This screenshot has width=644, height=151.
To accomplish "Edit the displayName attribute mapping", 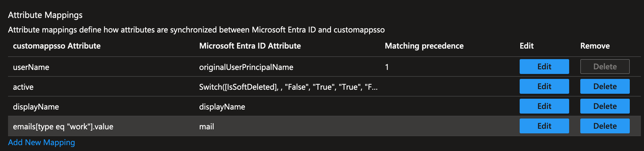I will coord(544,106).
